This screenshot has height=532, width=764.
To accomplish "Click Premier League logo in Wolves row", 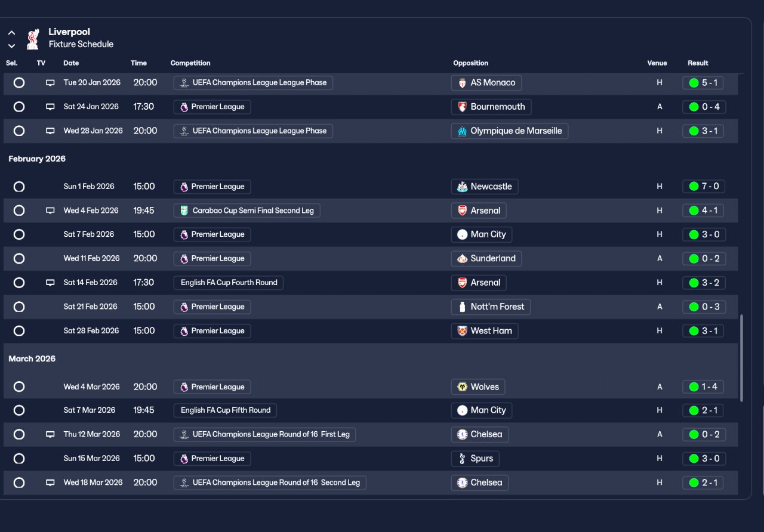I will click(x=184, y=387).
